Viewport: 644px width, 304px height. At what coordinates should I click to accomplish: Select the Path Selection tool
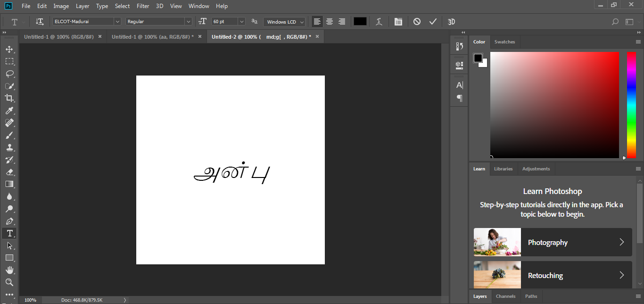pos(9,245)
